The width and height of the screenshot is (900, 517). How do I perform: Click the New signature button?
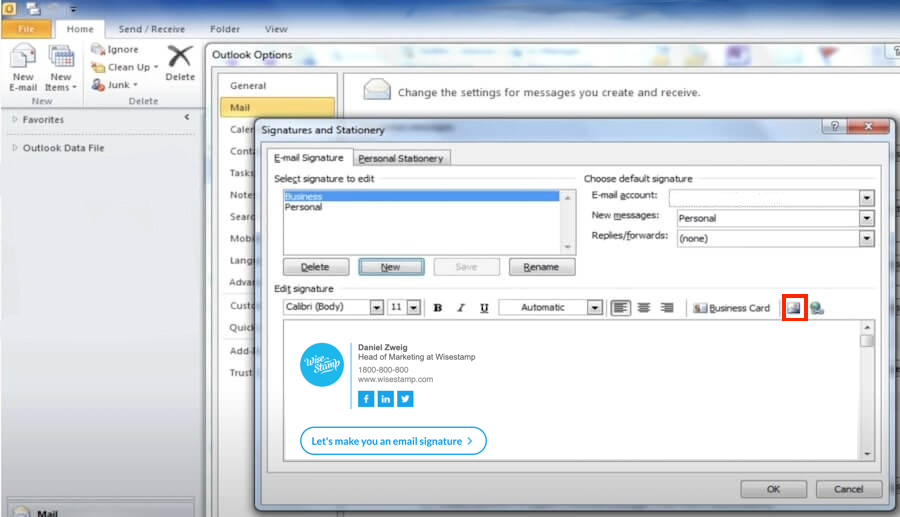tap(391, 267)
